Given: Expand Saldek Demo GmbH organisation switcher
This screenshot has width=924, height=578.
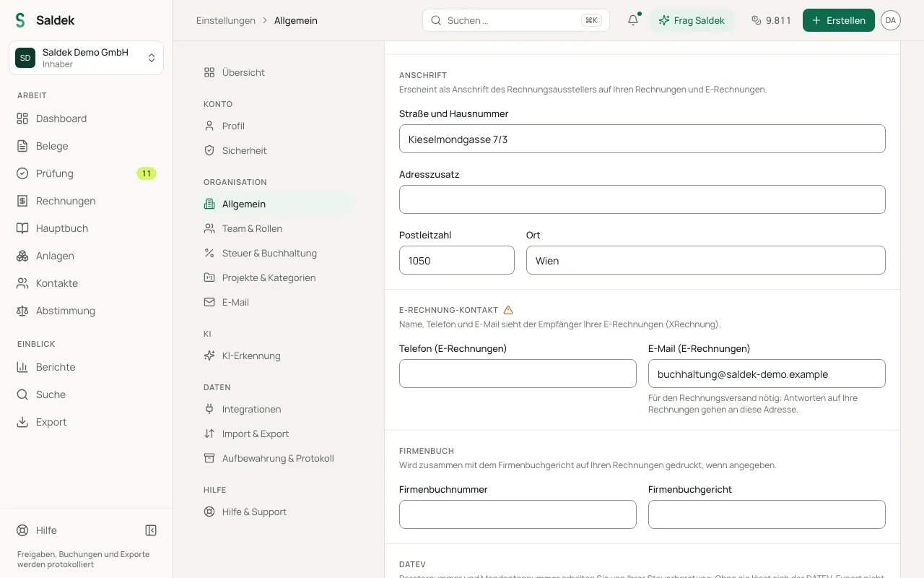Looking at the screenshot, I should [87, 58].
